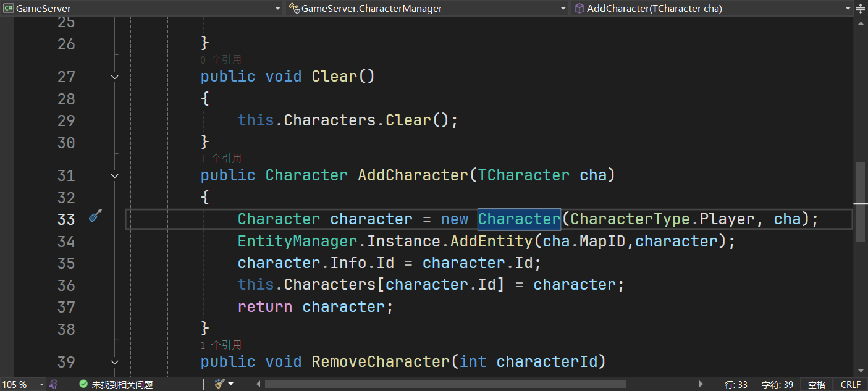Click the IntelliCode icon in the status bar

[53, 384]
